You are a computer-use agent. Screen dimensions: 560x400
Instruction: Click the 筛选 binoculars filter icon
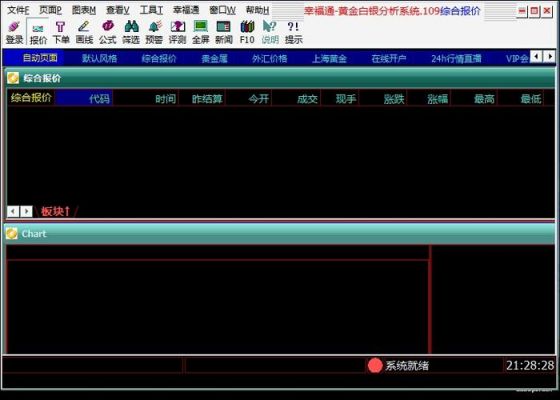point(131,32)
